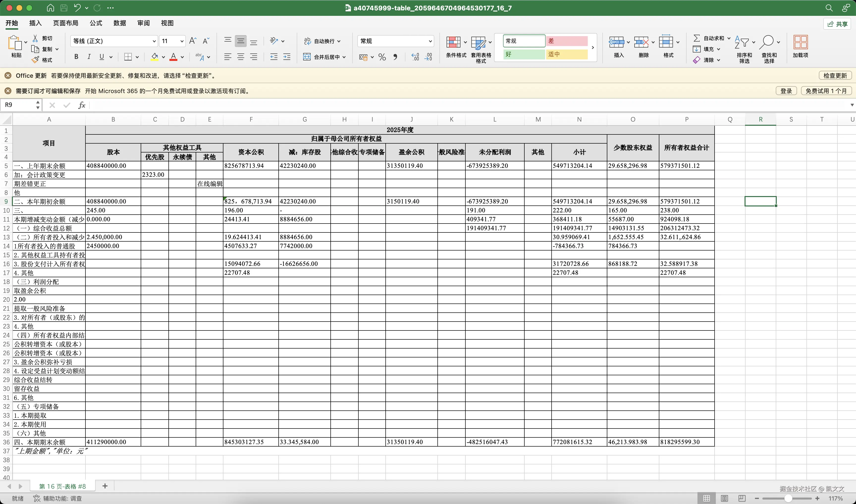Viewport: 856px width, 504px height.
Task: Click 免费试用 1 个月 button
Action: pyautogui.click(x=826, y=91)
